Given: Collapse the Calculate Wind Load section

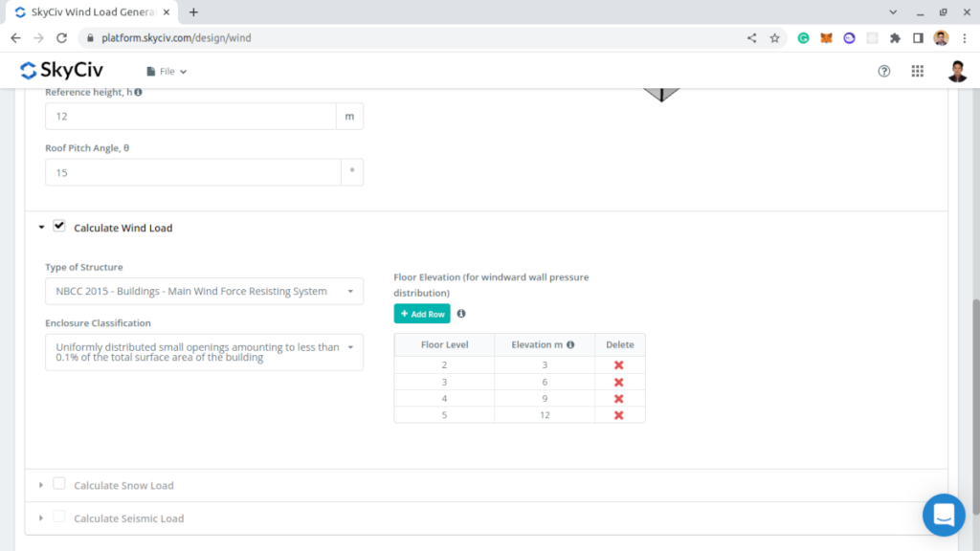Looking at the screenshot, I should click(41, 228).
